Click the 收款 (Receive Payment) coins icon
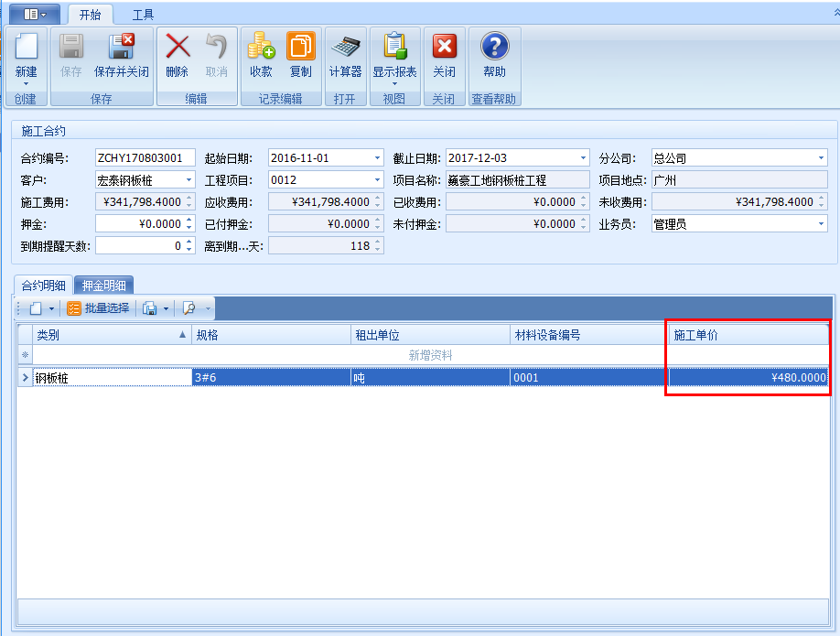This screenshot has height=636, width=840. (261, 46)
